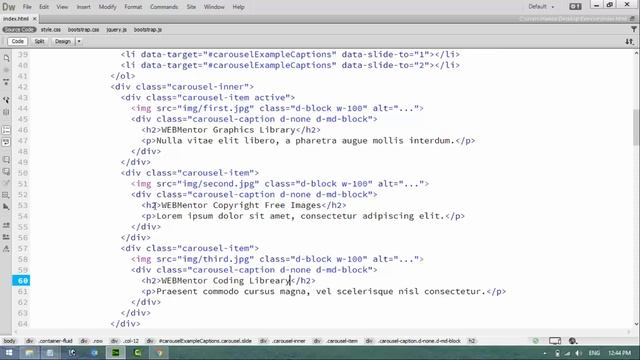Click the Balance Braces icon
The height and width of the screenshot is (360, 640).
coord(6,112)
